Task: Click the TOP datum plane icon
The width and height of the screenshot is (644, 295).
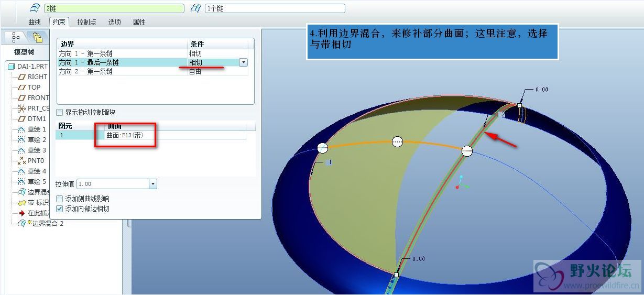Action: pyautogui.click(x=22, y=88)
